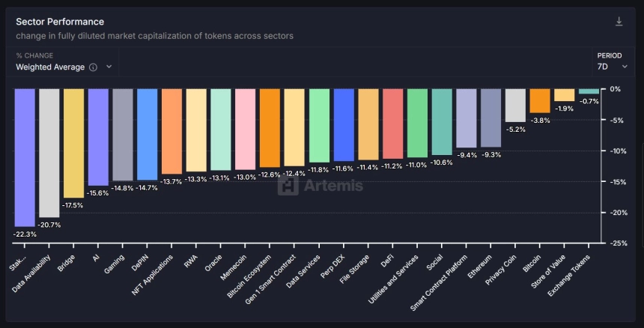Click the blue DePIN bar
Image resolution: width=644 pixels, height=328 pixels.
tap(147, 135)
